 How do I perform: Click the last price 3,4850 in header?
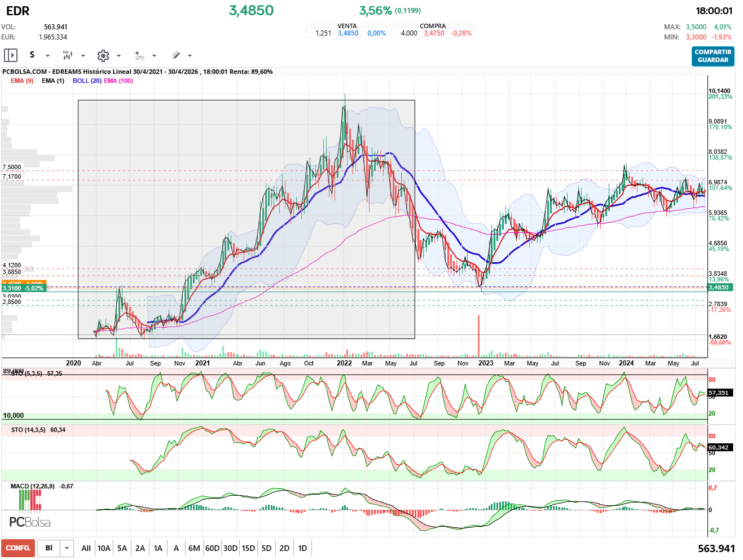tap(252, 11)
